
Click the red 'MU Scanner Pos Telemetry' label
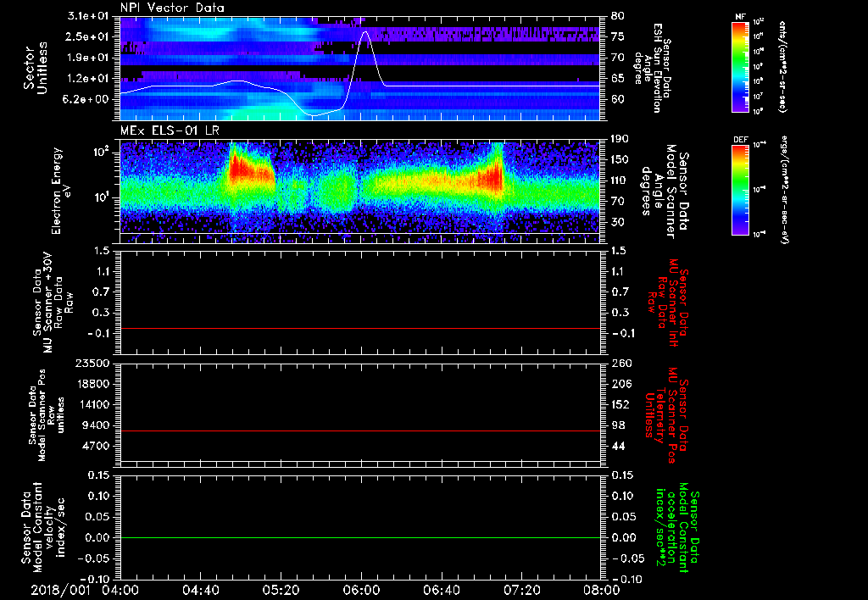coord(666,415)
